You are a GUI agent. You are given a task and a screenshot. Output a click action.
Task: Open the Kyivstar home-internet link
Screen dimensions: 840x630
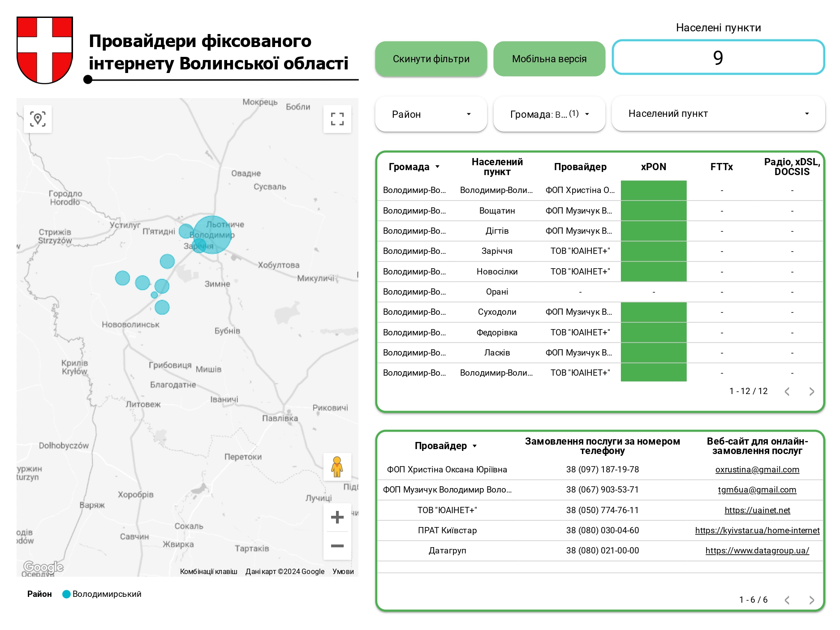(x=757, y=531)
